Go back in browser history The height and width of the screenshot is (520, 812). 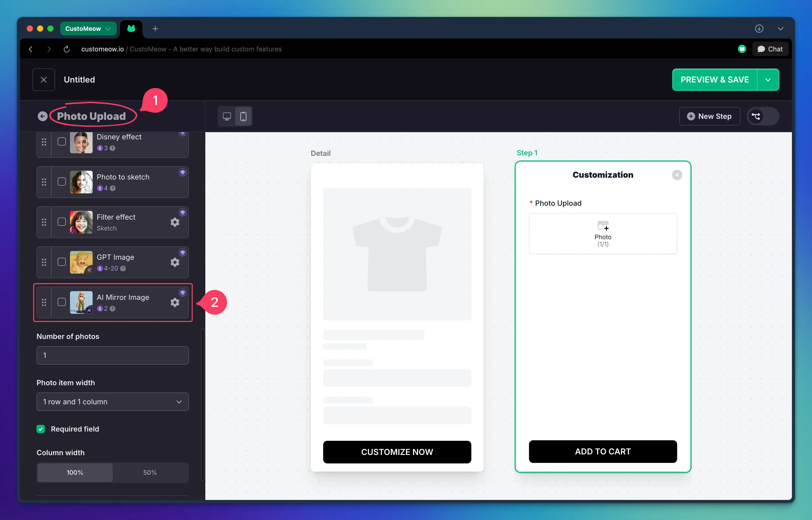click(31, 49)
